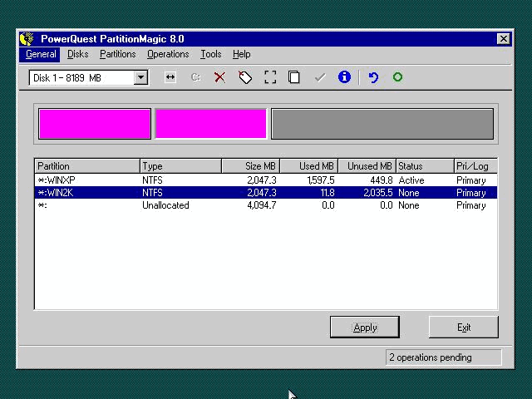Click the Copy partition toolbar icon

294,77
